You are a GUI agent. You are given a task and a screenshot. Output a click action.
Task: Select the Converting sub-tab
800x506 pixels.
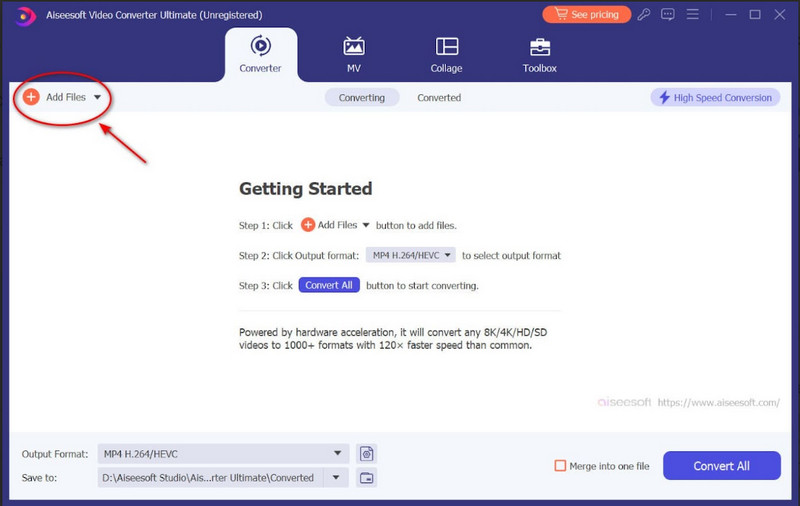click(361, 97)
